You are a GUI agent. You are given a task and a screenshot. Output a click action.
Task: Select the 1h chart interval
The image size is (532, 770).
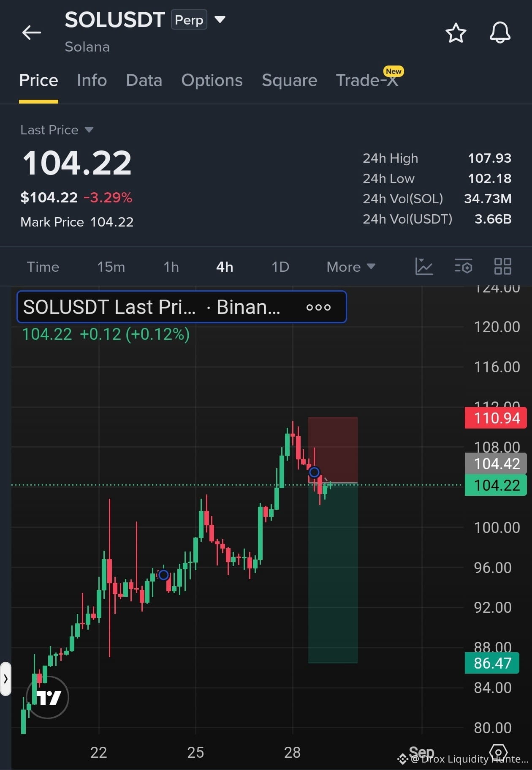coord(171,267)
